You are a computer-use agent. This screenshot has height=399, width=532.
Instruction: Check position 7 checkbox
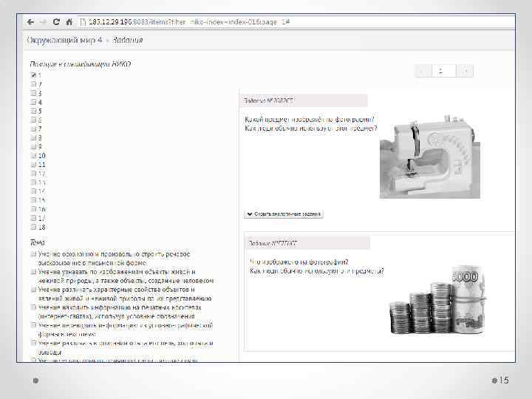(33, 129)
